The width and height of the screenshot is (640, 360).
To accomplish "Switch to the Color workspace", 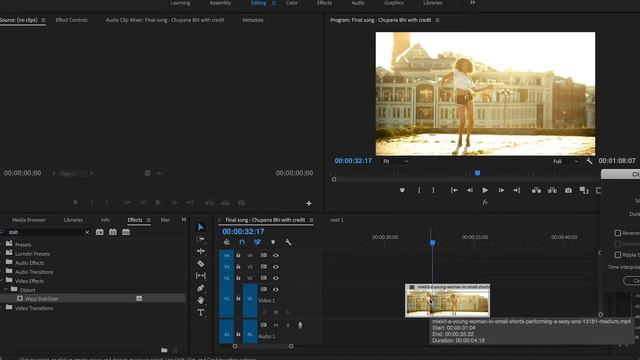I will [291, 3].
